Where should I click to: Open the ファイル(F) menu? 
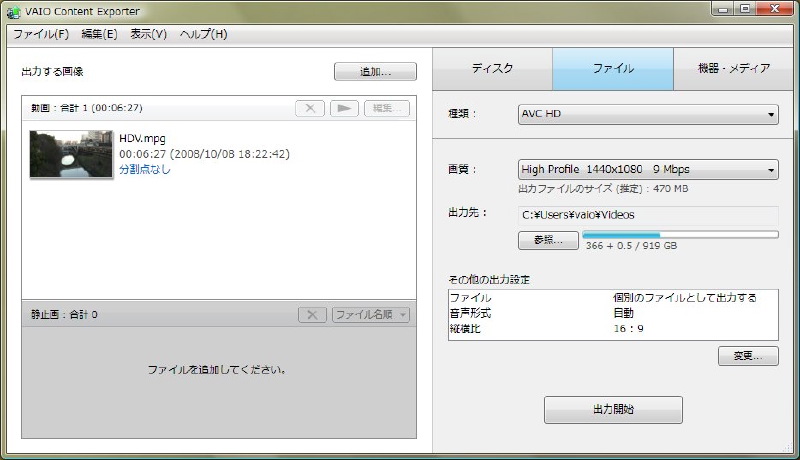(41, 34)
